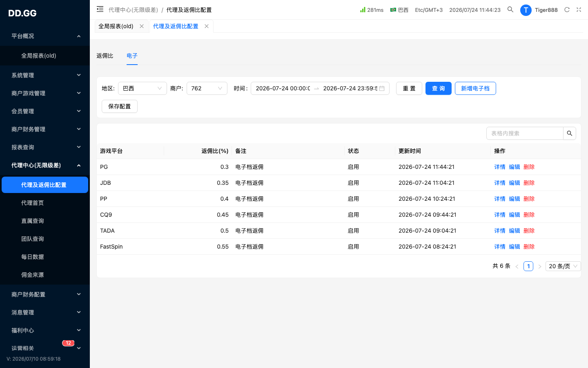Close the 全局报表(old) tab with its X
The width and height of the screenshot is (588, 368).
(x=142, y=26)
